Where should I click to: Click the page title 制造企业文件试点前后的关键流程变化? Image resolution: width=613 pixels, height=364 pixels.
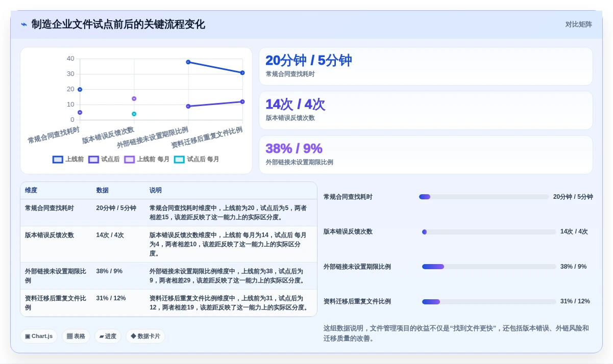click(x=118, y=24)
